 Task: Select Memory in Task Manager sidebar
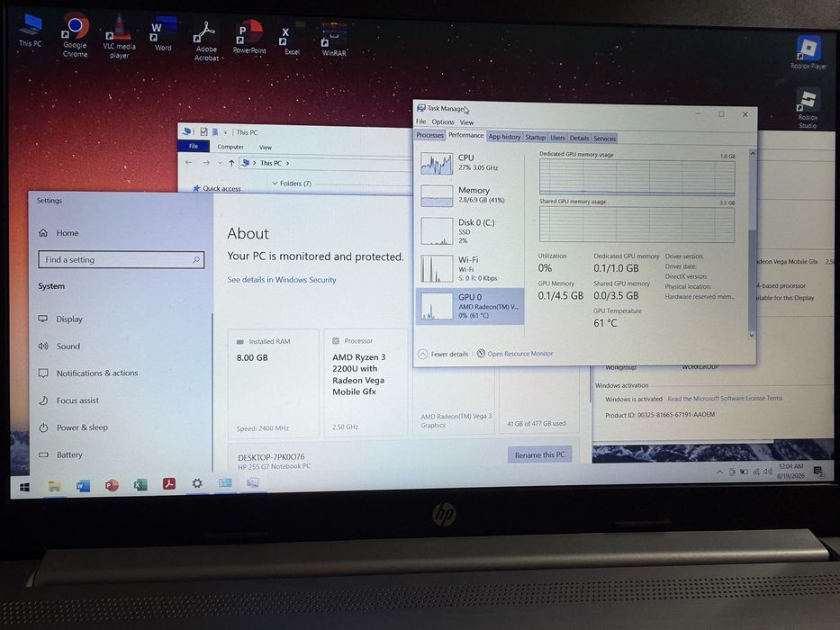click(470, 195)
